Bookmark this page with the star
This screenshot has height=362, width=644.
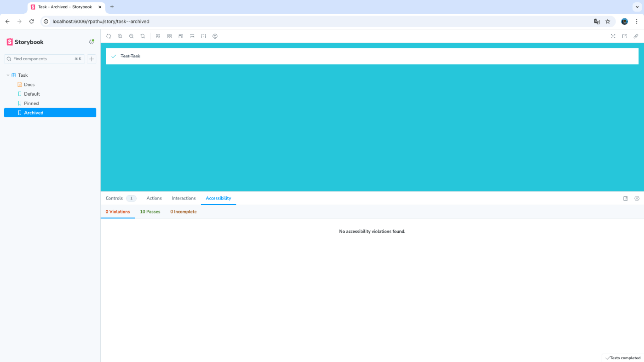click(x=608, y=21)
